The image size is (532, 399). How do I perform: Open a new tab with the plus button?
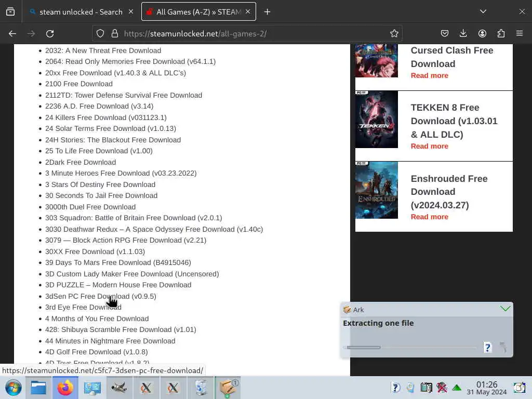(267, 12)
